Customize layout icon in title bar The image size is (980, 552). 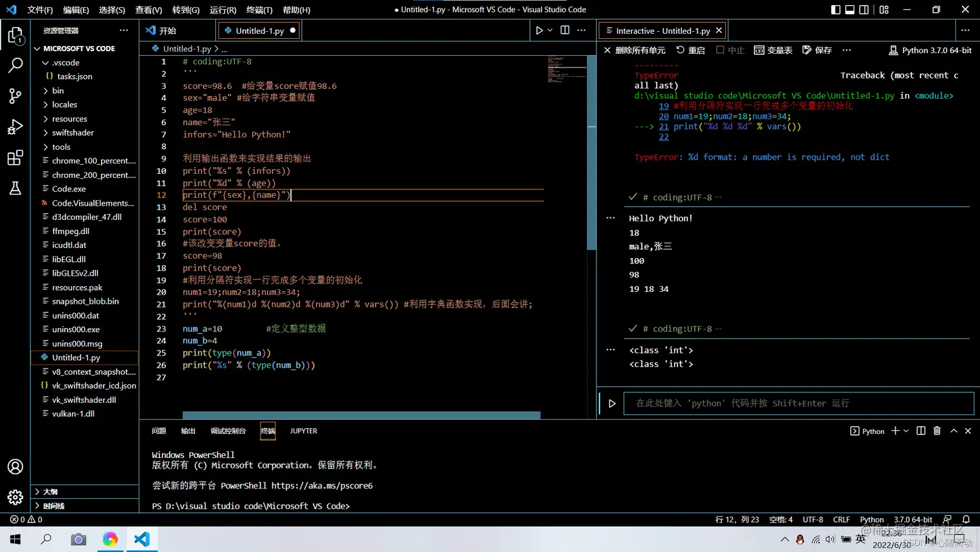pyautogui.click(x=884, y=10)
